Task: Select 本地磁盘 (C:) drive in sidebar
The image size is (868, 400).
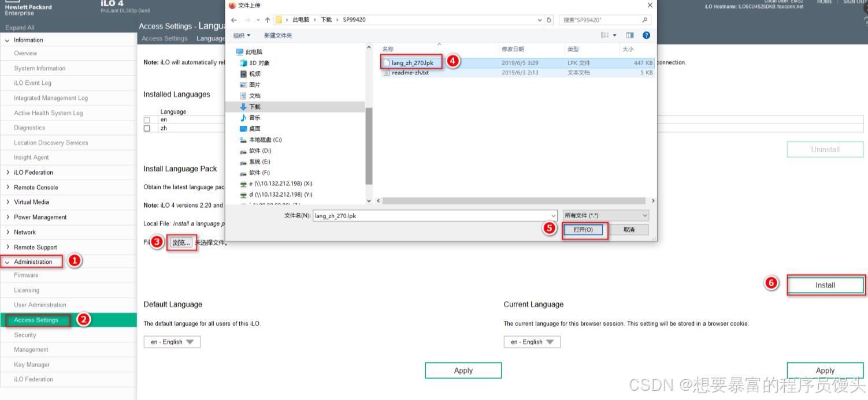Action: [x=260, y=140]
